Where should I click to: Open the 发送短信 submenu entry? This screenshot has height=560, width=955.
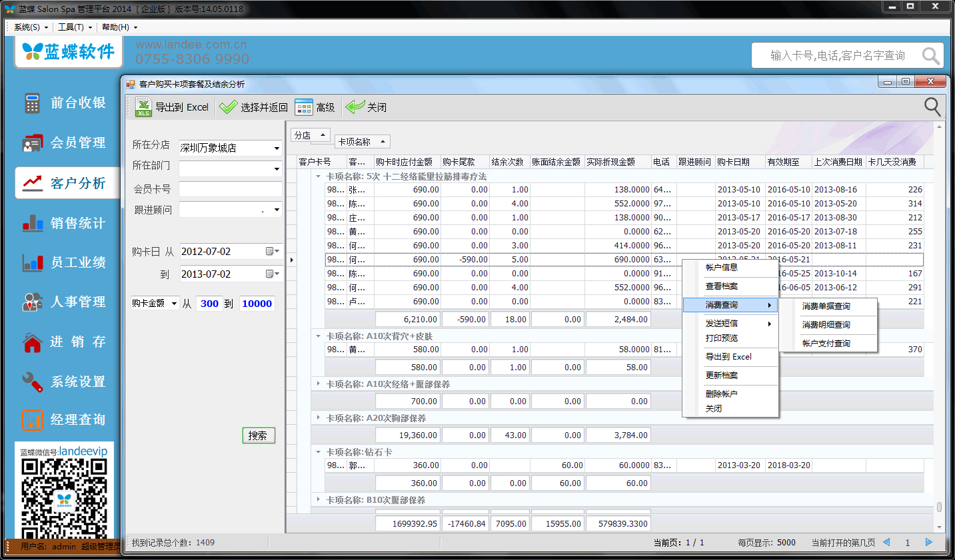pos(731,324)
